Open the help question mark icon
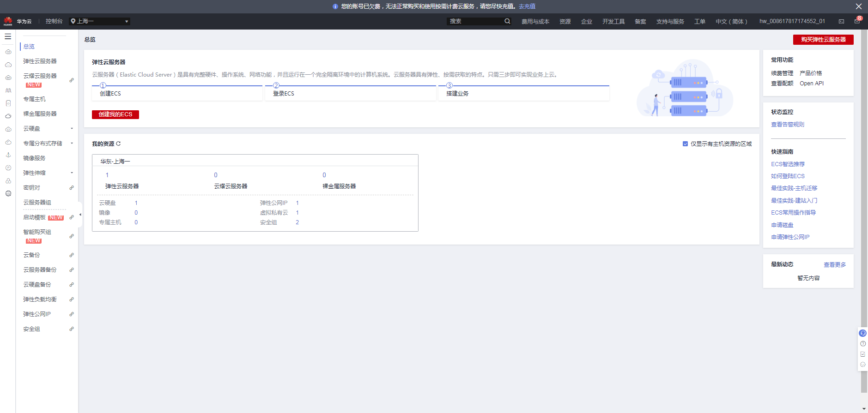This screenshot has width=868, height=413. [862, 344]
